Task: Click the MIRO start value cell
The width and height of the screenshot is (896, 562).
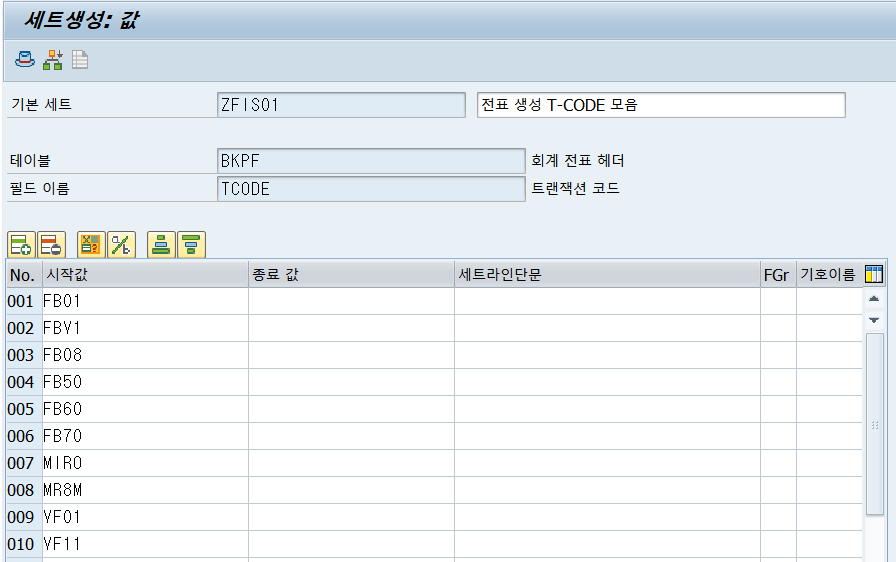Action: coord(145,463)
